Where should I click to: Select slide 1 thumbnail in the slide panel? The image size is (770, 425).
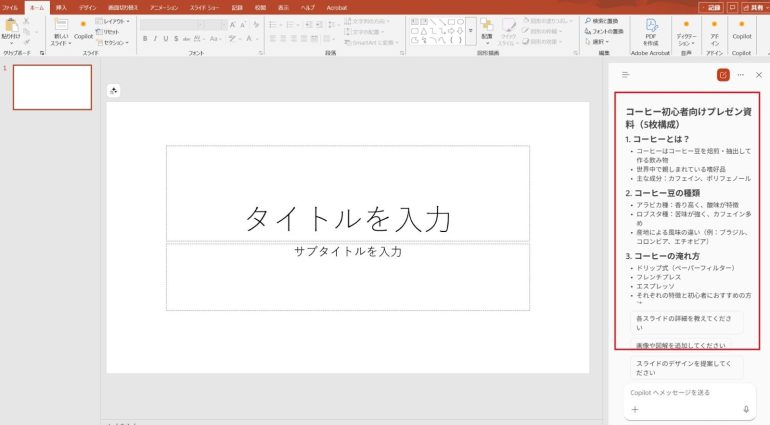pos(52,88)
